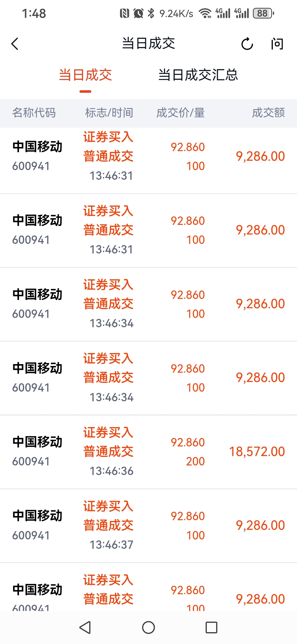Select the 当日成交 tab
The image size is (297, 644).
click(x=85, y=75)
